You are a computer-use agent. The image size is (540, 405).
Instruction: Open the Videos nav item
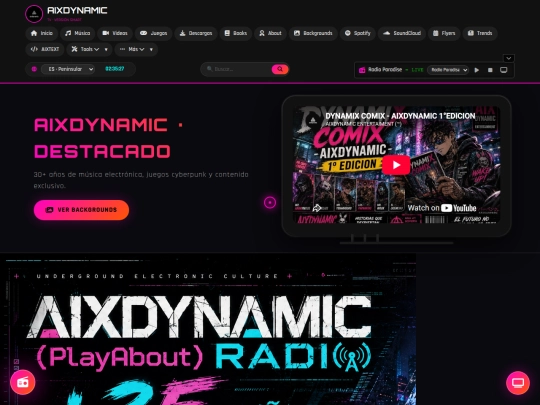(x=115, y=33)
